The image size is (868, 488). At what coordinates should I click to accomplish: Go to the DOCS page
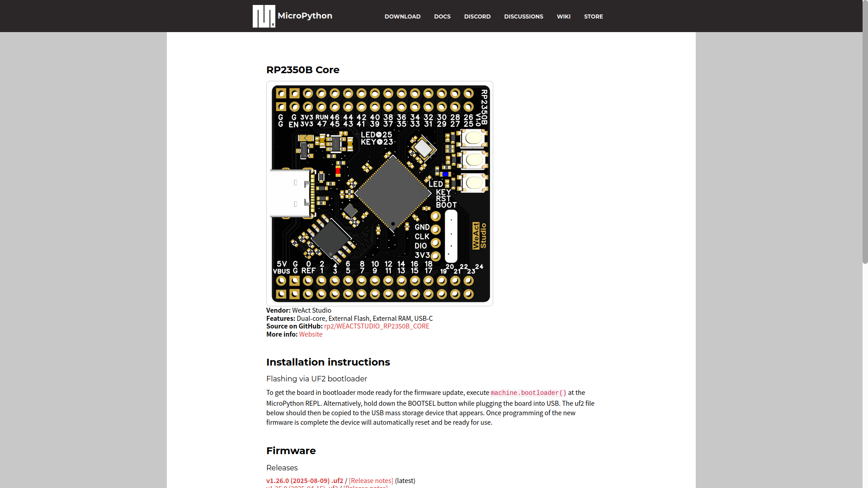pos(442,17)
